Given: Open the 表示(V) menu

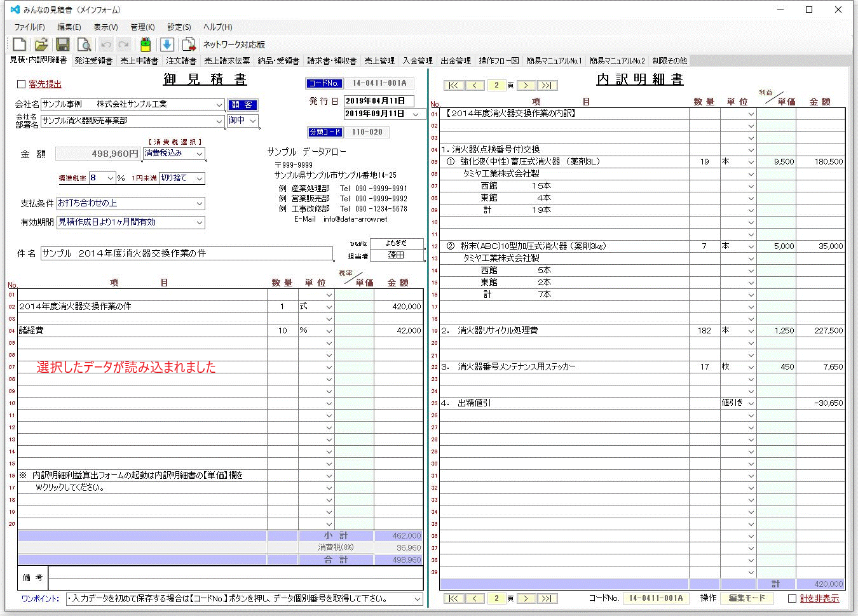Looking at the screenshot, I should coord(106,27).
